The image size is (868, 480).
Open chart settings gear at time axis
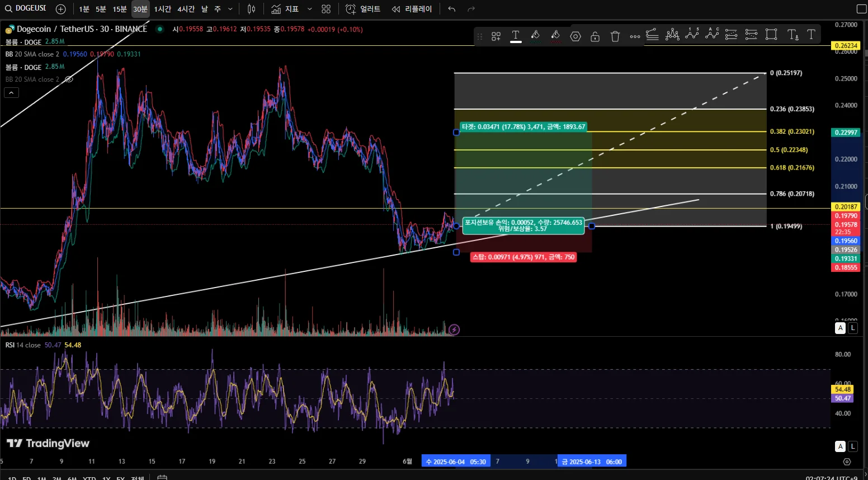(x=847, y=462)
